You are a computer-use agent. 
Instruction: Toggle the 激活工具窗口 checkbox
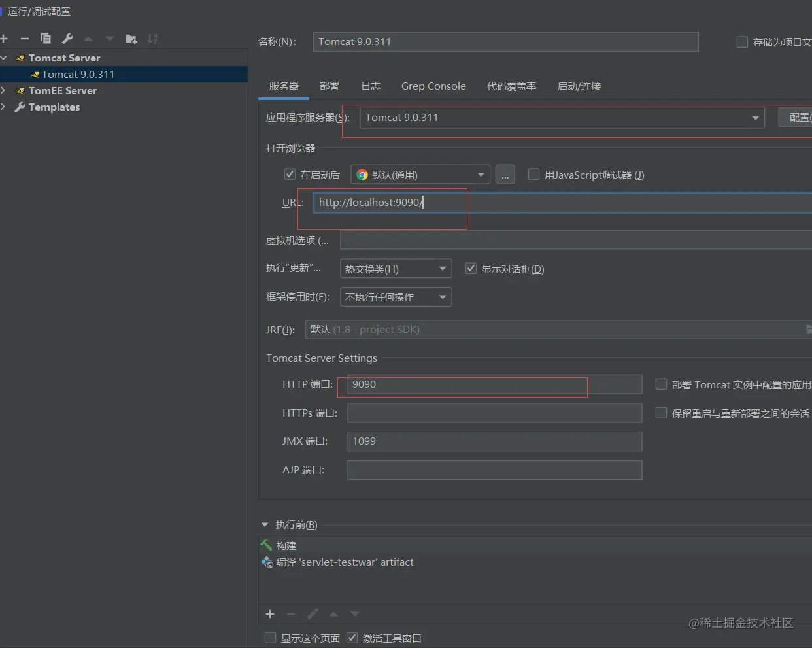click(x=352, y=638)
